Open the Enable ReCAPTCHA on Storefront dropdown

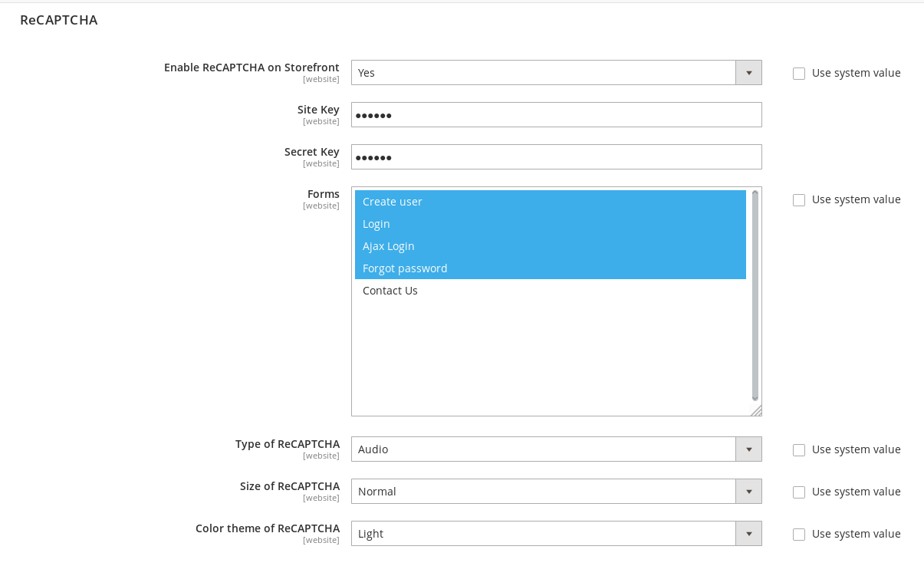556,73
